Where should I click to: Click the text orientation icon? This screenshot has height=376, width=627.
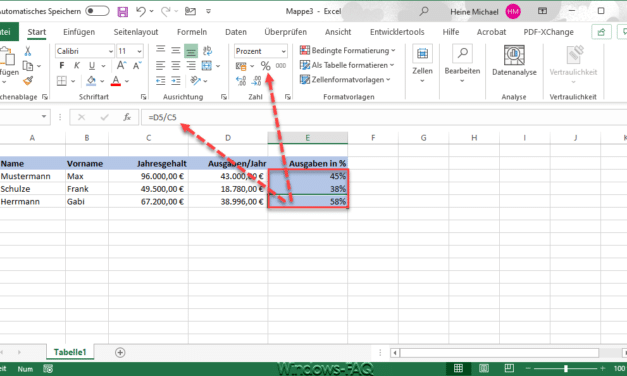pos(195,81)
